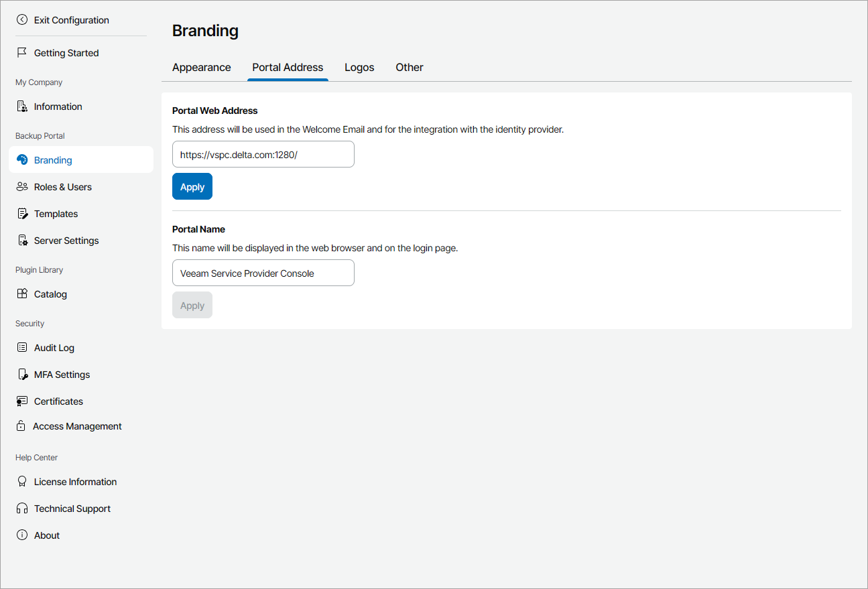This screenshot has height=589, width=868.
Task: Click the Information building icon
Action: (22, 107)
